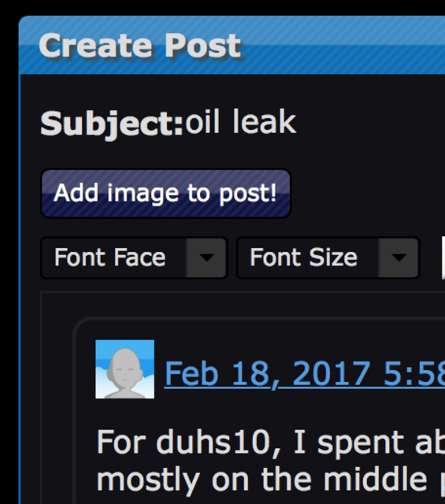445x504 pixels.
Task: Open the Feb 18, 2017 timestamp link
Action: coord(305,374)
